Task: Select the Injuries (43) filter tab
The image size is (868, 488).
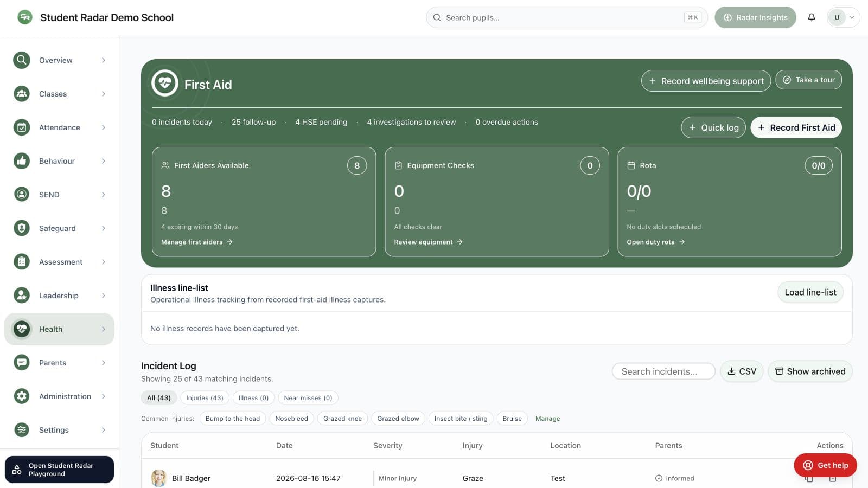Action: pyautogui.click(x=205, y=398)
